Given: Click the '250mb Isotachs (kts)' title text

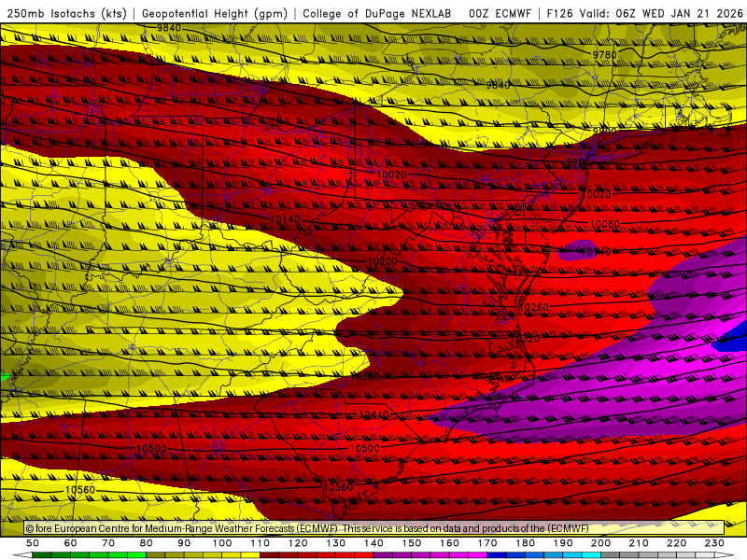Looking at the screenshot, I should (x=66, y=14).
